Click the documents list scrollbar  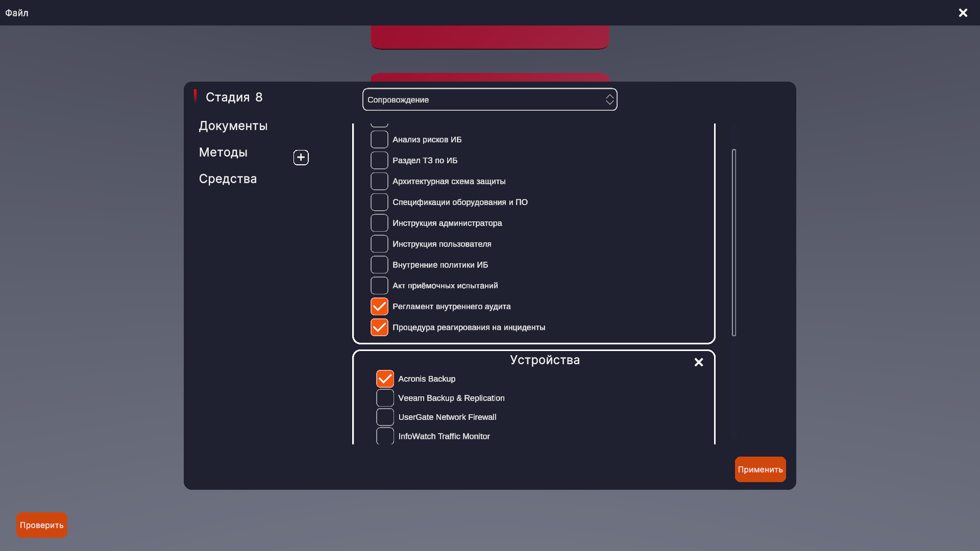pyautogui.click(x=733, y=242)
